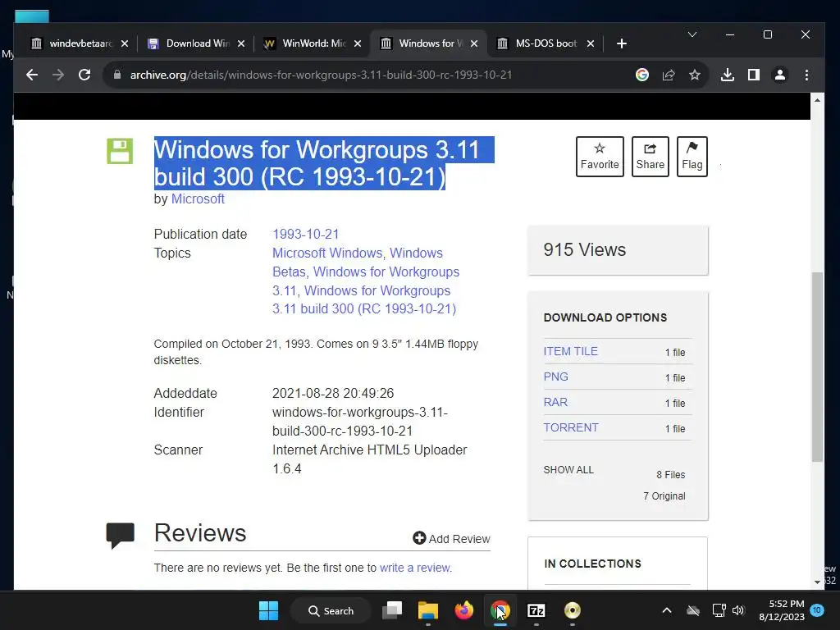This screenshot has width=840, height=630.
Task: Launch Firefox from taskbar
Action: 464,610
